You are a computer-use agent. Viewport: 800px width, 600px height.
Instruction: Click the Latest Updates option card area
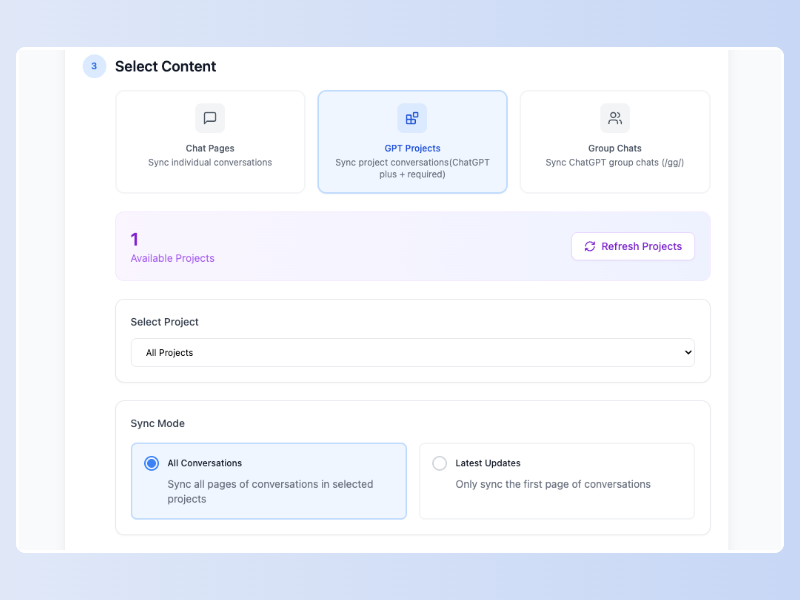point(557,482)
